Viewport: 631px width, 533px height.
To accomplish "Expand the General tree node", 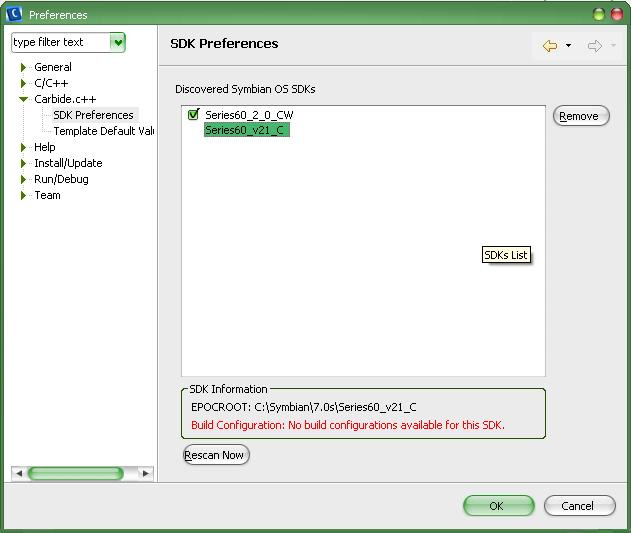I will 23,67.
